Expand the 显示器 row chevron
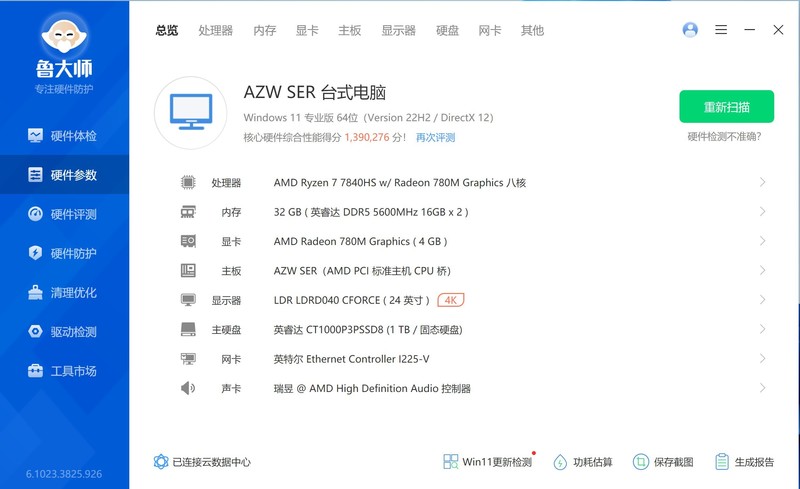Screen dimensions: 800x489 point(762,300)
